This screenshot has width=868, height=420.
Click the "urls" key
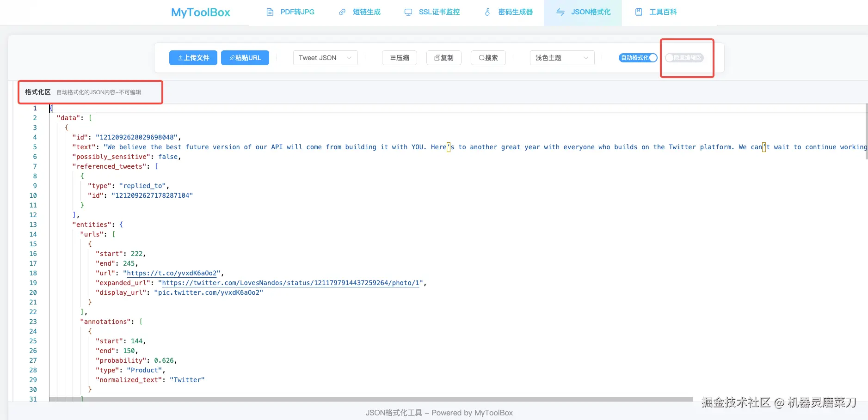point(92,234)
